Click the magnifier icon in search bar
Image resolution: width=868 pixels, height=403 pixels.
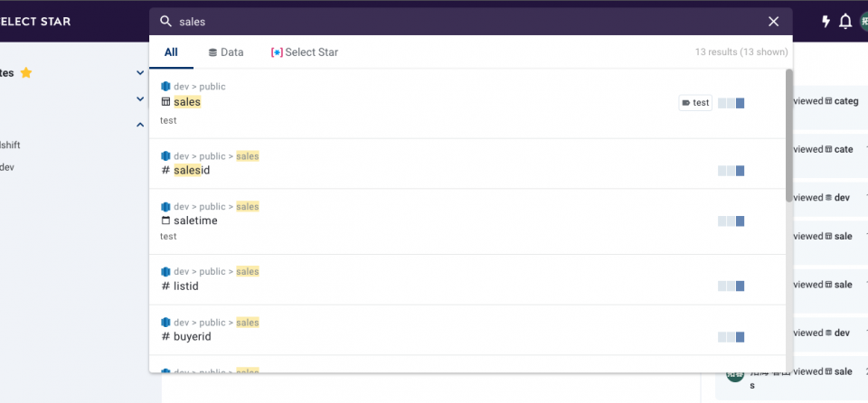[x=165, y=22]
